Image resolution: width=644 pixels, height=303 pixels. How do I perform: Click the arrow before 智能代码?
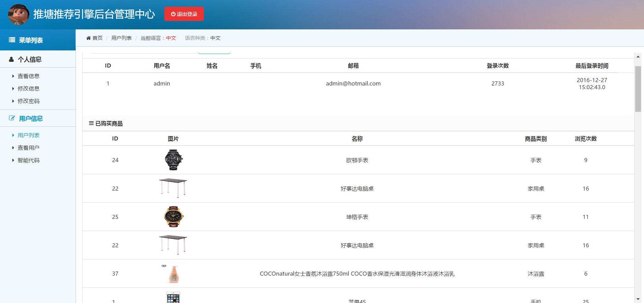coord(13,160)
